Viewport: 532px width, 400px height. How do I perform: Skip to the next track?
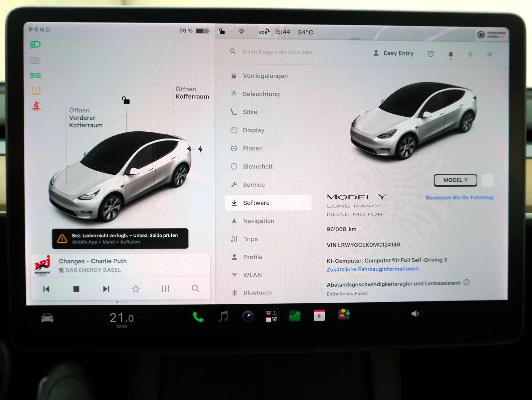[106, 289]
